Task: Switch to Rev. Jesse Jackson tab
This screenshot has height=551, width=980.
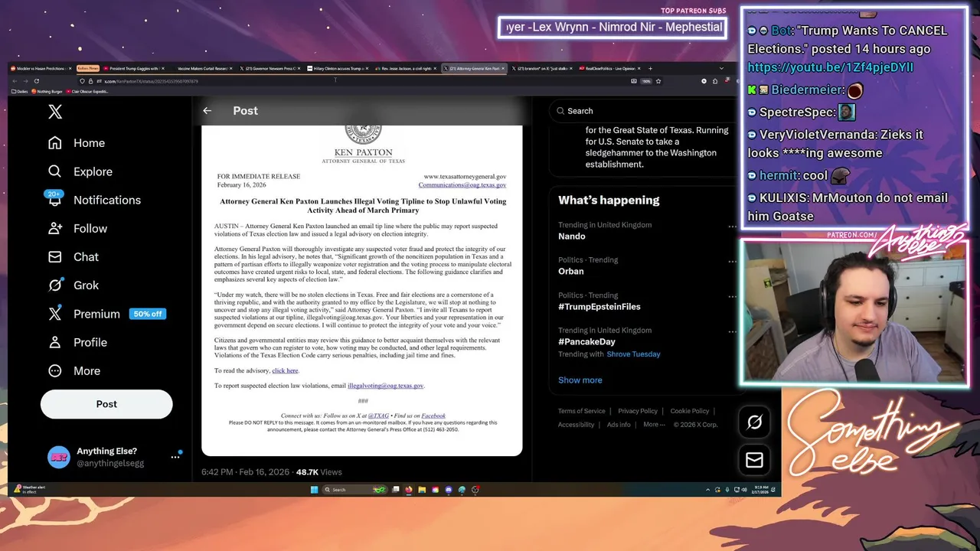Action: [406, 68]
